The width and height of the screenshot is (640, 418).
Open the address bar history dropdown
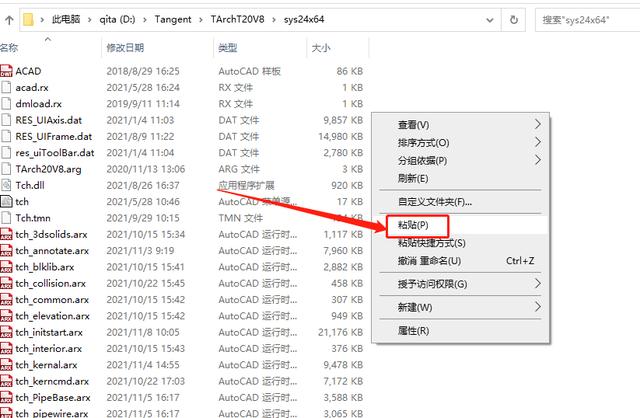490,20
